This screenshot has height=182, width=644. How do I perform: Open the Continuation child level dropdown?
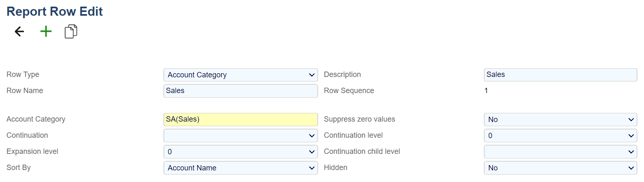[x=560, y=152]
